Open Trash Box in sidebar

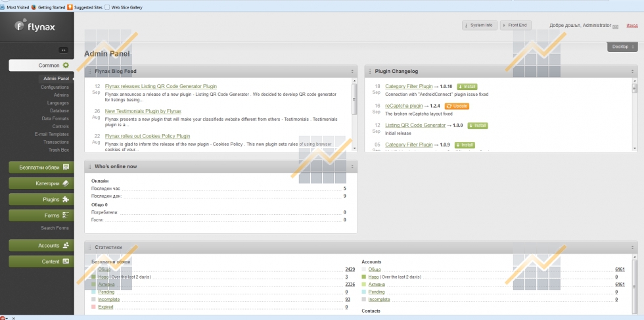coord(58,150)
